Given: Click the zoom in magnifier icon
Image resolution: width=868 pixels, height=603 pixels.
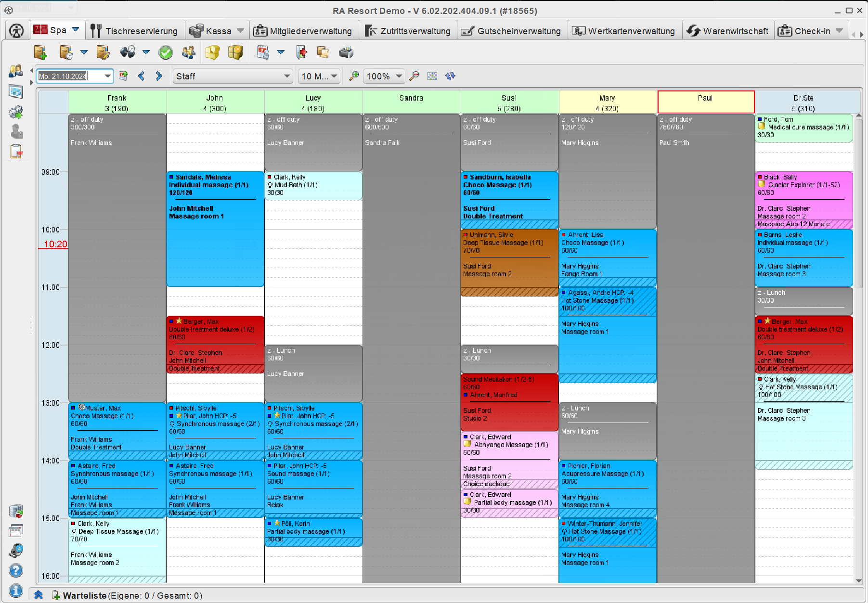Looking at the screenshot, I should [x=354, y=76].
